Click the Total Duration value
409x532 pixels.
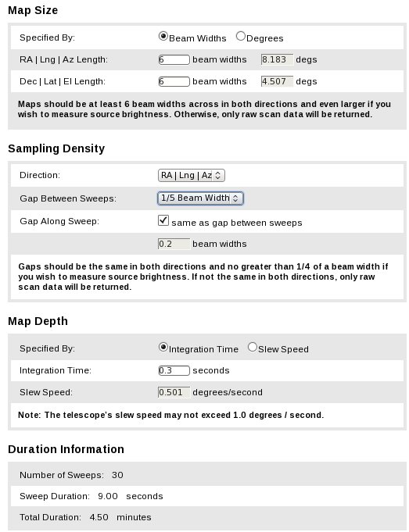tap(99, 517)
